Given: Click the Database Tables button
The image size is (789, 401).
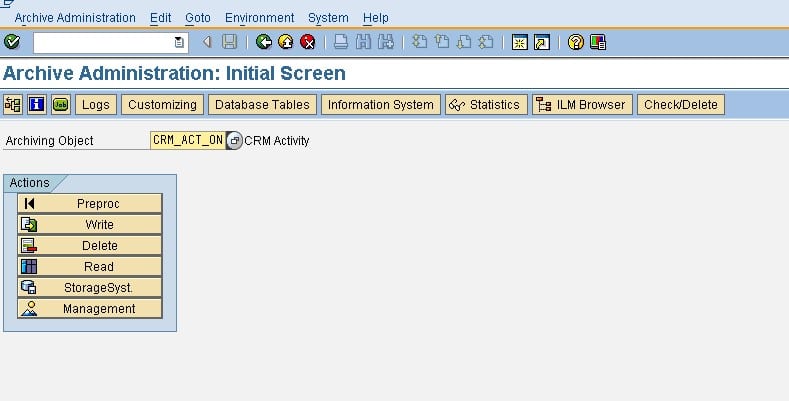Looking at the screenshot, I should (x=262, y=104).
